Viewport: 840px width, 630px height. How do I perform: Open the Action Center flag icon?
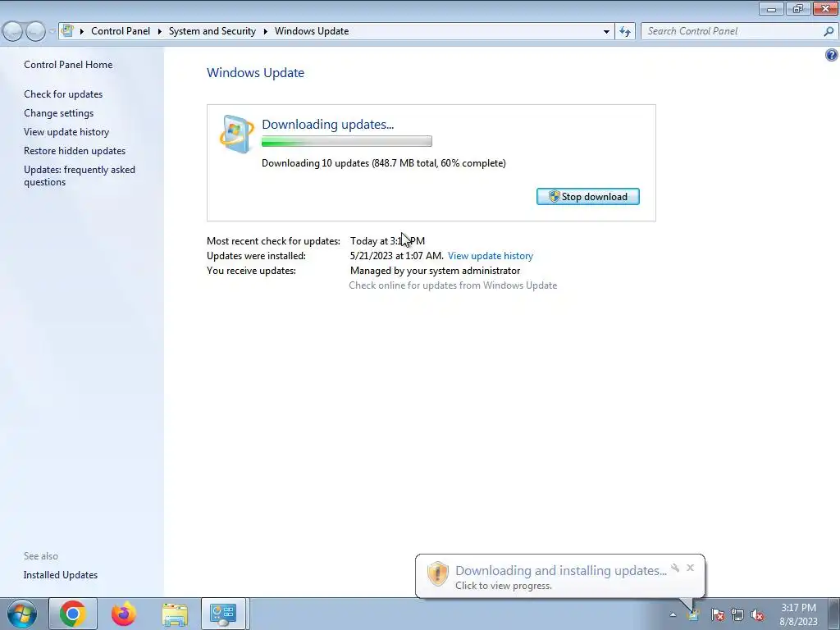click(x=717, y=614)
